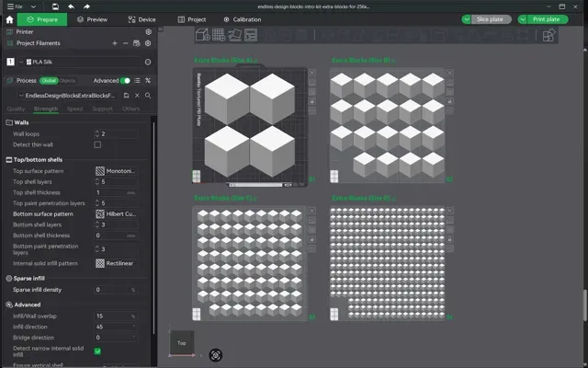Click Sparse infill density field

pos(116,290)
